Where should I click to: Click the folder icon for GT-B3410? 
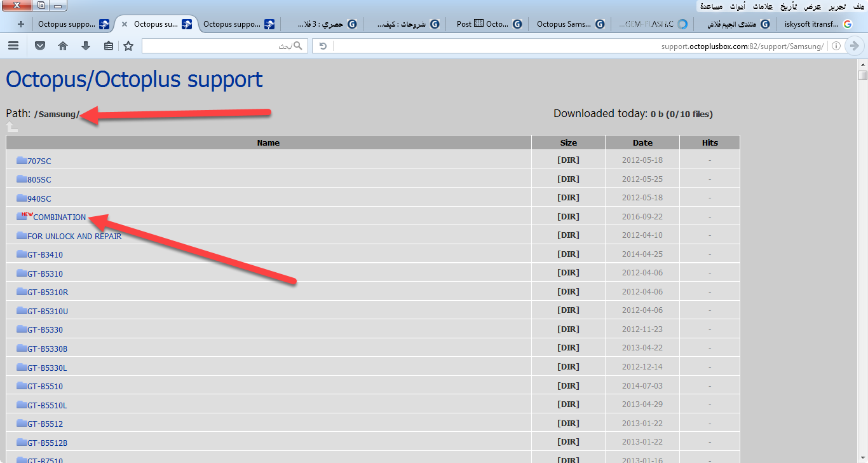22,254
